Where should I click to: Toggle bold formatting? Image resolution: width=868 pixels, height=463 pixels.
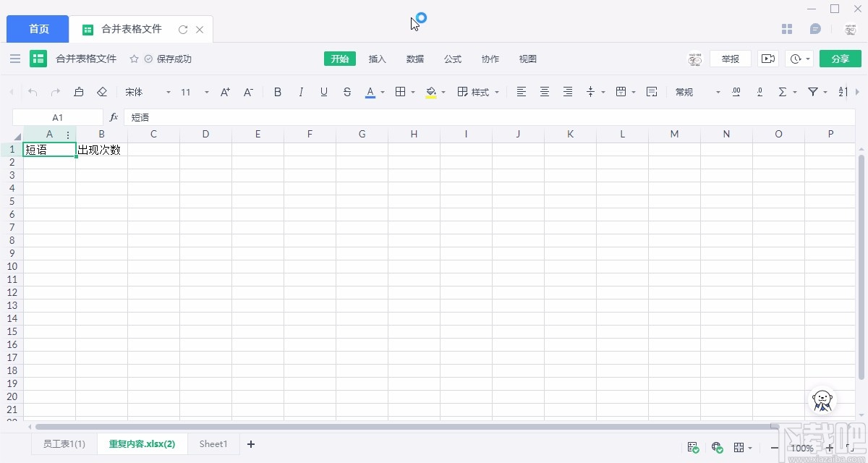278,92
